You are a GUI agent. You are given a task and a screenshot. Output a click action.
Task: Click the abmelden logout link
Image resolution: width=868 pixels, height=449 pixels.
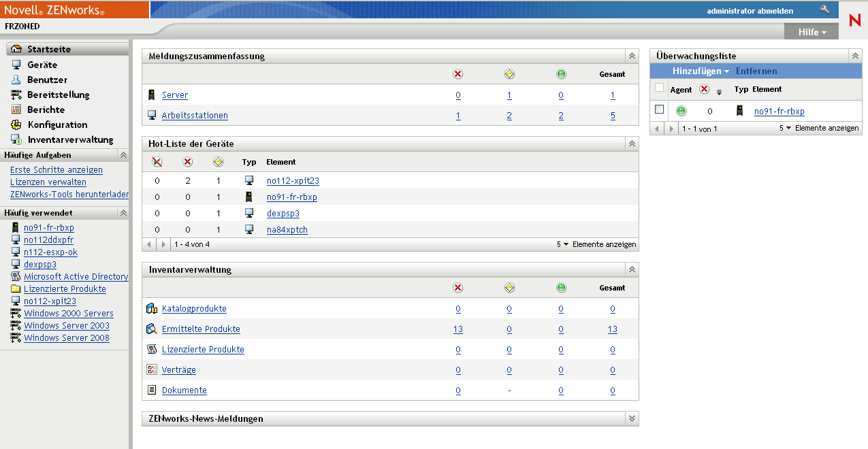(x=777, y=11)
